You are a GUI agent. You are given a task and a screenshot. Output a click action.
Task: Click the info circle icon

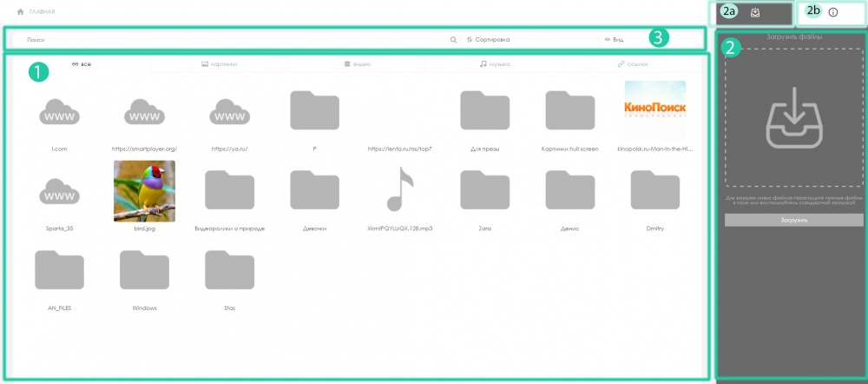[x=832, y=12]
